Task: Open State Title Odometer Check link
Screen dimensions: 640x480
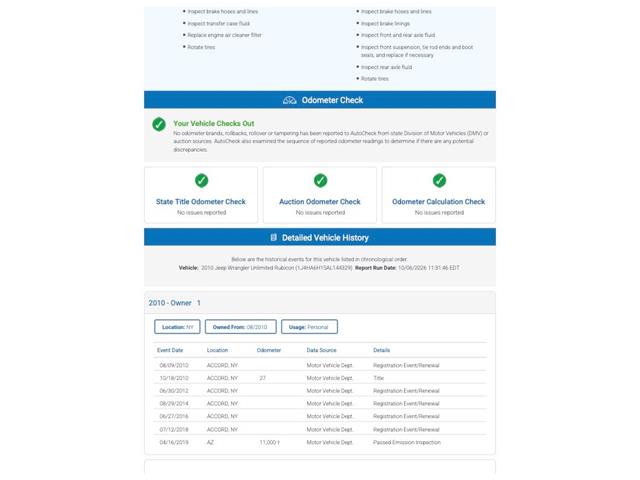Action: tap(201, 202)
